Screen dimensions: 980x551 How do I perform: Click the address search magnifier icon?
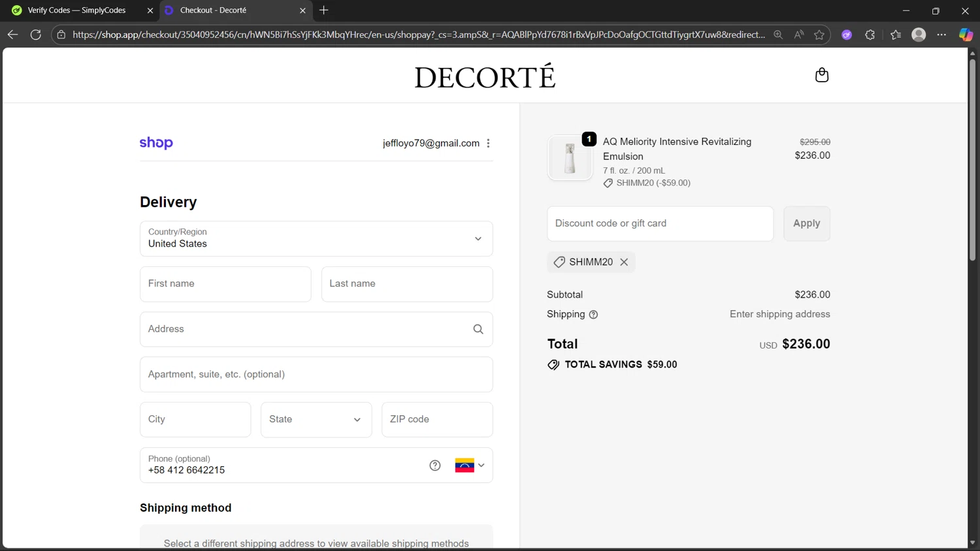pyautogui.click(x=478, y=329)
